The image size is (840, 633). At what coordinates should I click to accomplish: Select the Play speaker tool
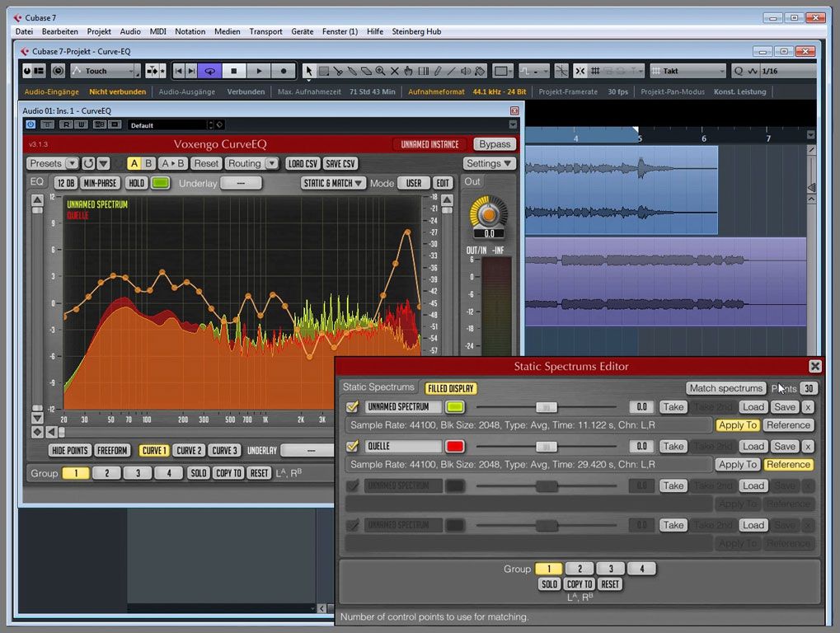point(466,71)
